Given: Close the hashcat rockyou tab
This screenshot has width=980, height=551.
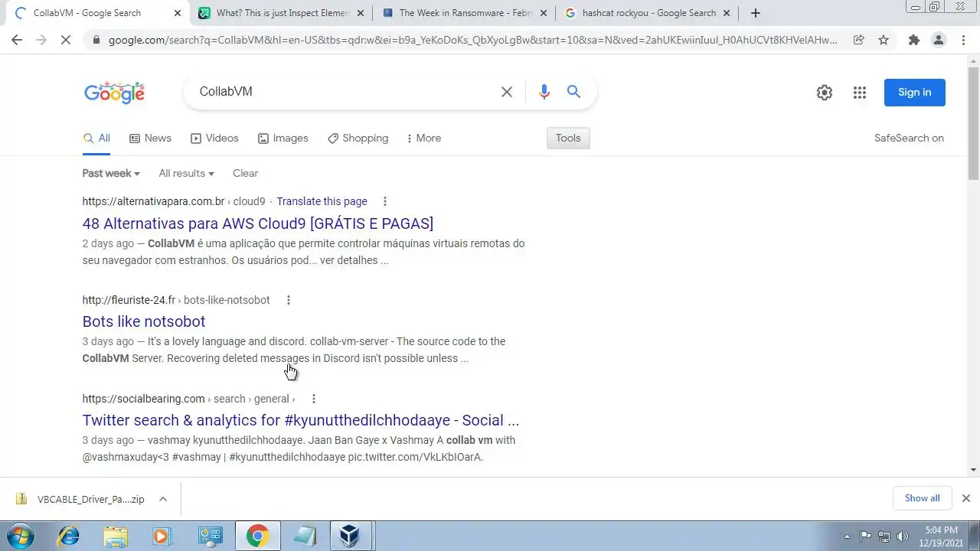Looking at the screenshot, I should tap(727, 13).
